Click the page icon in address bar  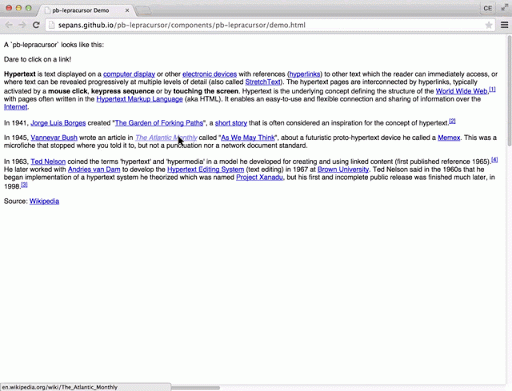52,25
